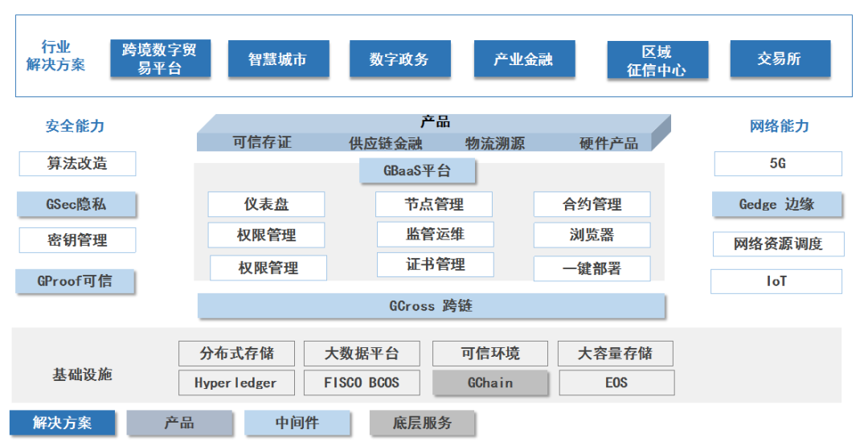Open the 数字政务 solution block
Viewport: 868px width, 446px height.
399,59
